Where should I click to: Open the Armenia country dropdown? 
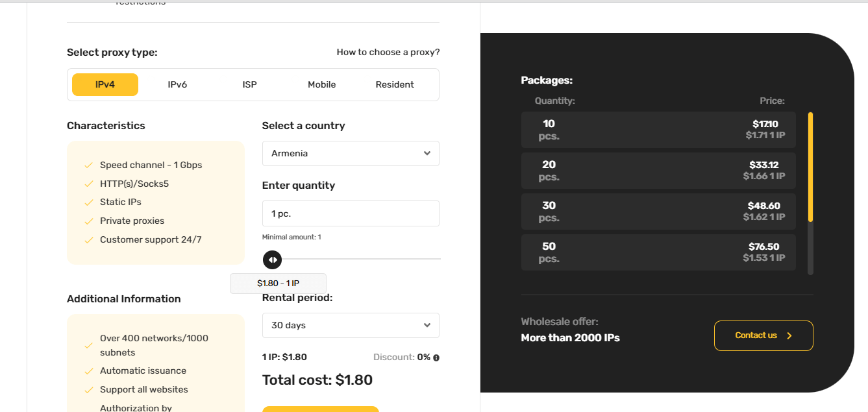(x=351, y=154)
